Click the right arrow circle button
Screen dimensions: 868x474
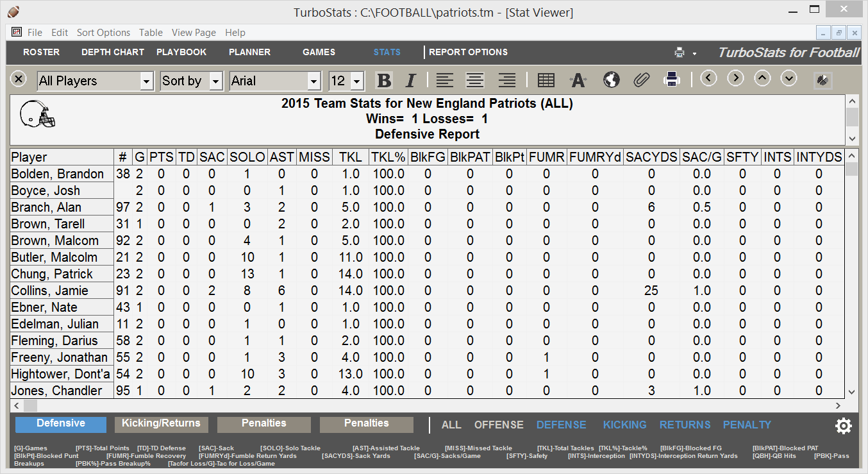tap(735, 78)
